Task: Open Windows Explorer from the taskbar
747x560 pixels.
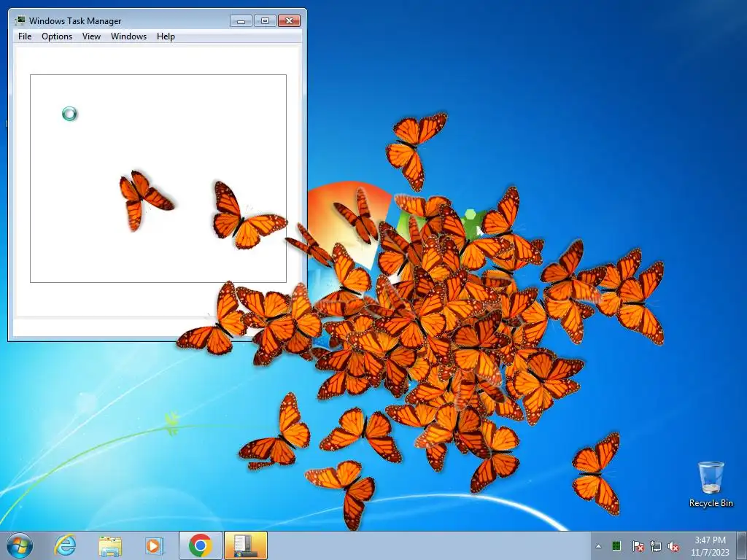Action: coord(110,545)
